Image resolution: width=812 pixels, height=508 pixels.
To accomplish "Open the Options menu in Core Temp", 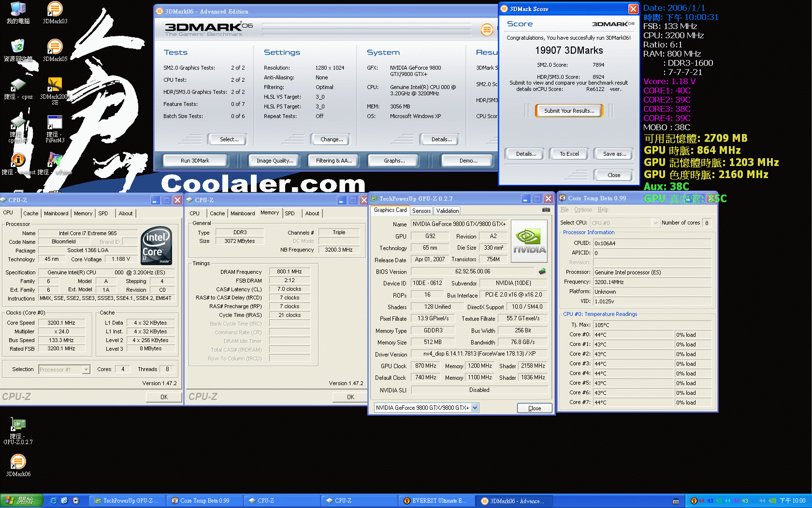I will [x=583, y=209].
